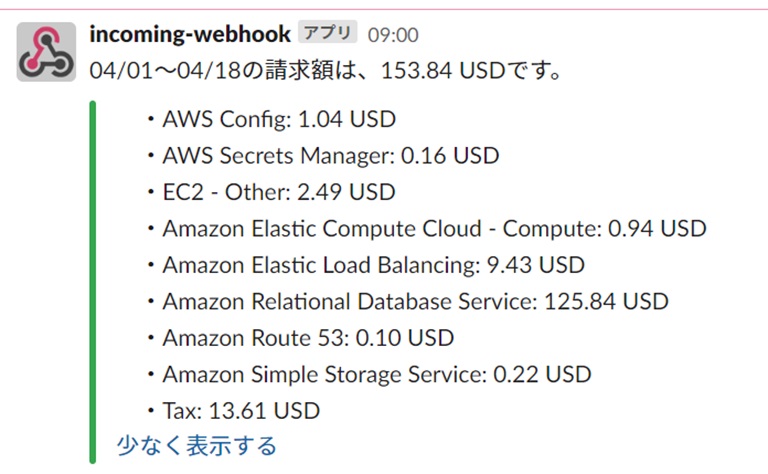Click the incoming-webhook avatar icon
This screenshot has width=768, height=474.
(46, 51)
